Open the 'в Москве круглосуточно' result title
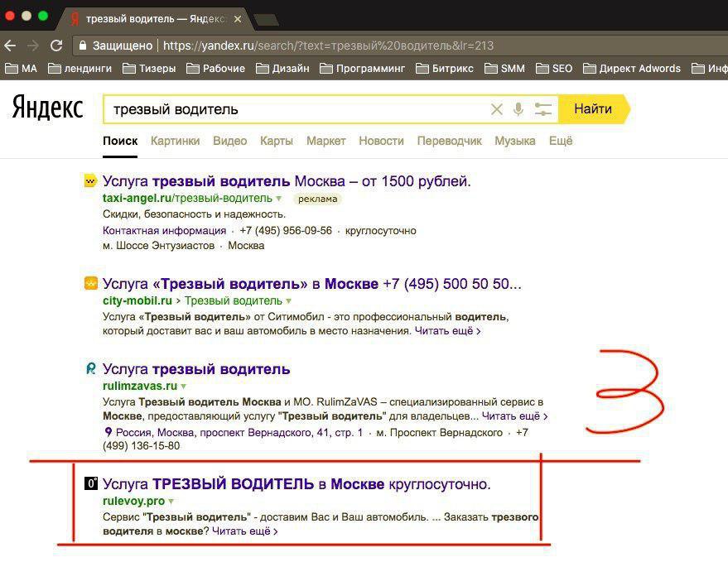The height and width of the screenshot is (562, 728). pos(297,484)
